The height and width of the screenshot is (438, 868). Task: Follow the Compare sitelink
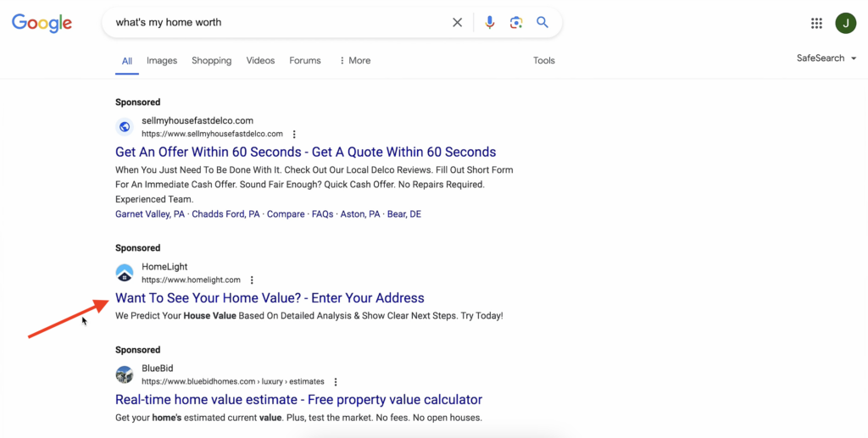pyautogui.click(x=286, y=214)
